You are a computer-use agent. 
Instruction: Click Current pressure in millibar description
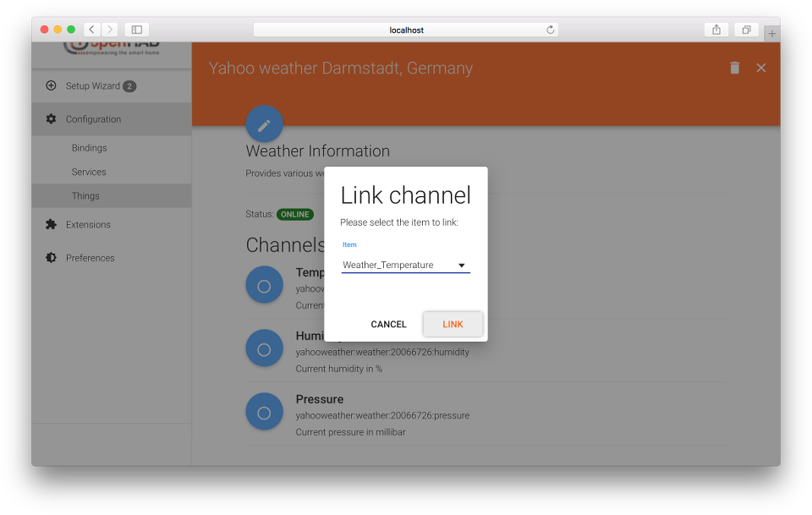pos(350,432)
